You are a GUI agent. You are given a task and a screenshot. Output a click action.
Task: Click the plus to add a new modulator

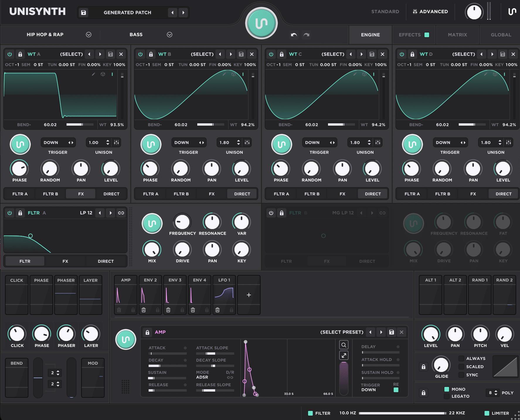249,295
